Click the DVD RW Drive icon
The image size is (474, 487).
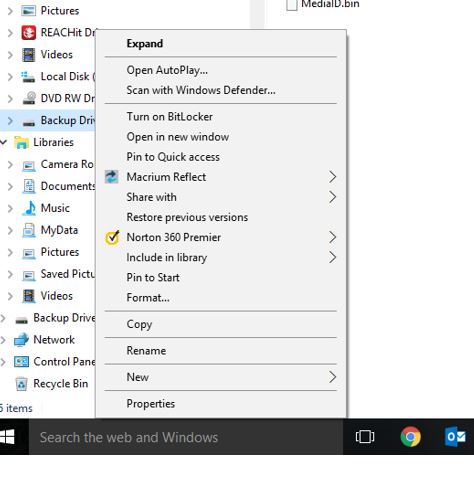coord(29,98)
